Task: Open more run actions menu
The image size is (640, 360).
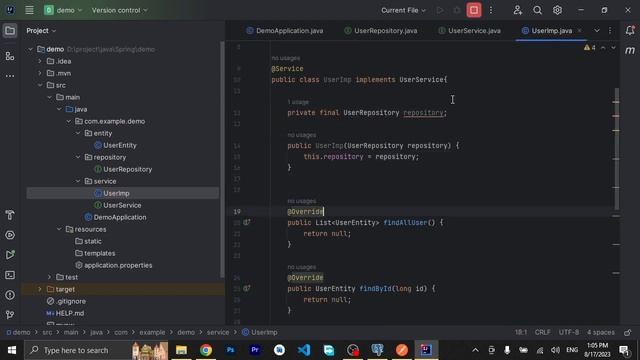Action: 491,10
